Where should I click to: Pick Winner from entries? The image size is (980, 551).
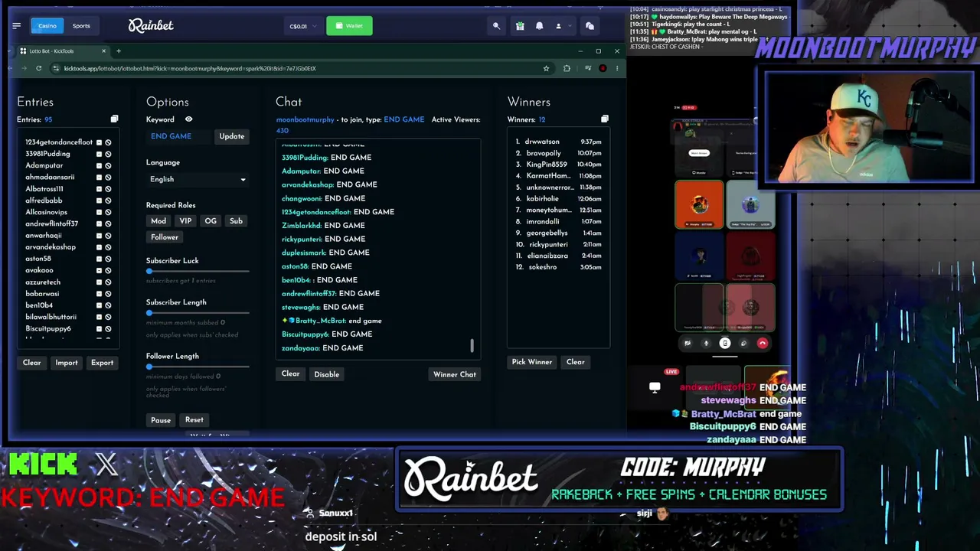tap(532, 362)
